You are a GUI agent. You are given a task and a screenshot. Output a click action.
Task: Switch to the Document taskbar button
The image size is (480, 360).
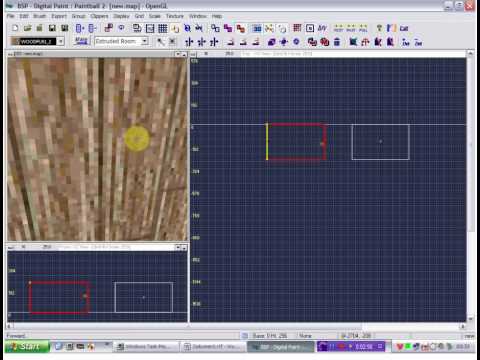[213, 347]
